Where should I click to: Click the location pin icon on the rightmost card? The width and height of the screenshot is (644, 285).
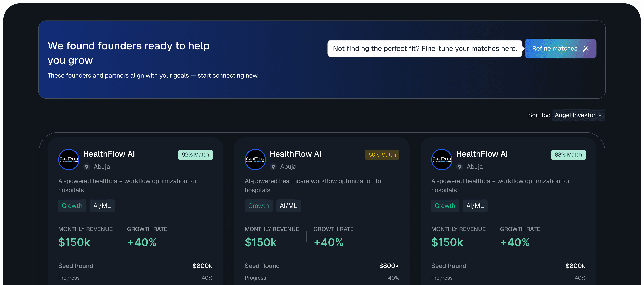[x=460, y=167]
